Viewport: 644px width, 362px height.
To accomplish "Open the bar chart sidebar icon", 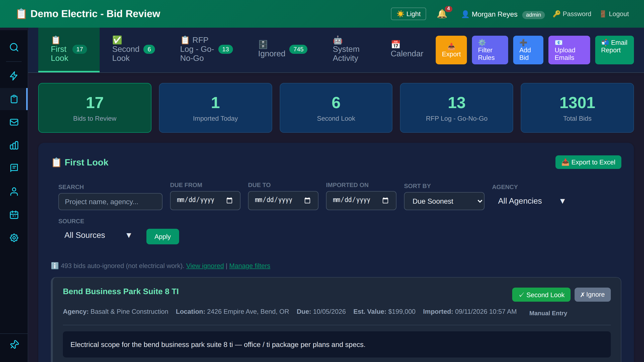I will point(14,145).
